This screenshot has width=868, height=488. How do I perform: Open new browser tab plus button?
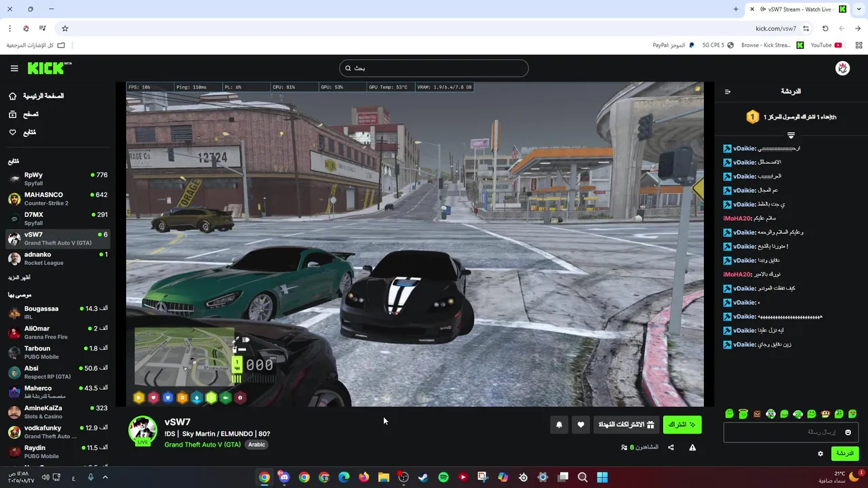736,9
